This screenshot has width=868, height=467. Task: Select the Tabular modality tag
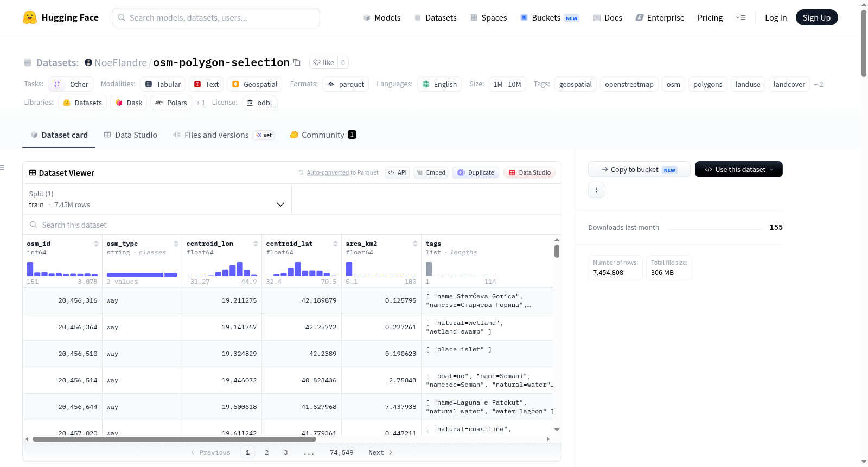(163, 84)
